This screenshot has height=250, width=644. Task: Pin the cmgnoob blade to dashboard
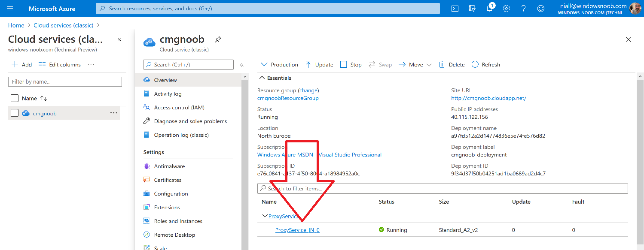click(218, 39)
